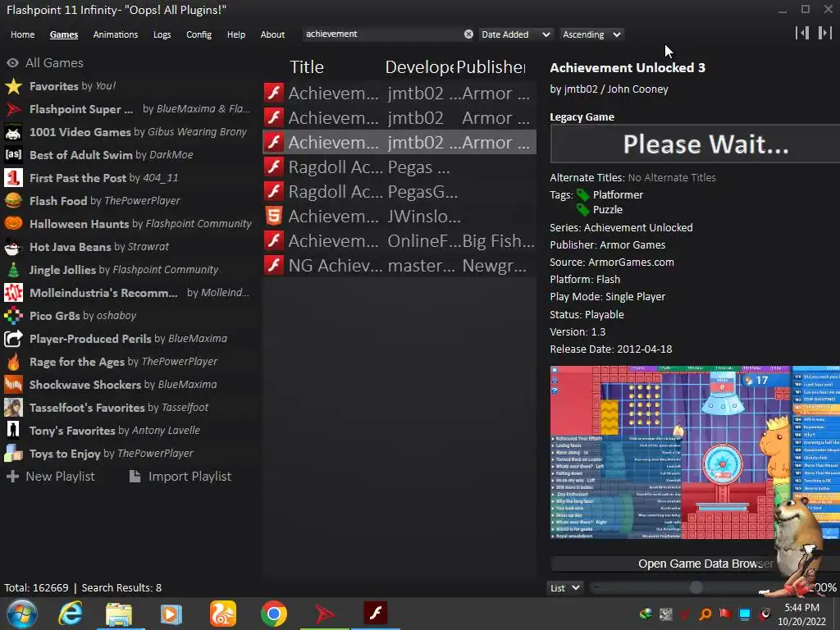Click the Player-Produced Perils share icon
This screenshot has height=630, width=840.
(x=13, y=339)
